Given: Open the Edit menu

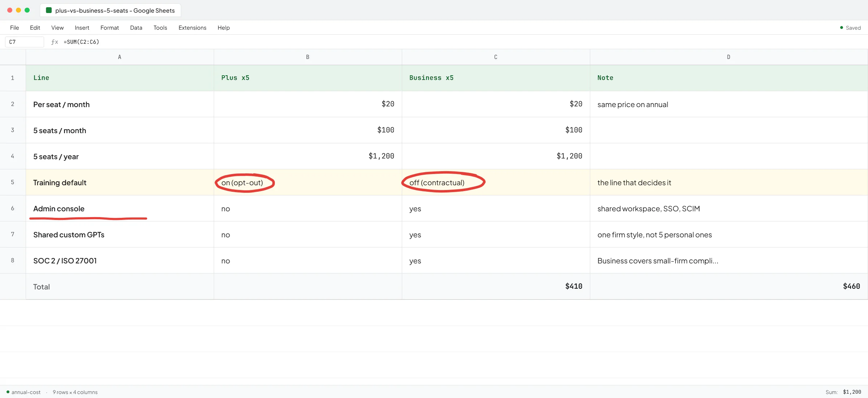Looking at the screenshot, I should pyautogui.click(x=35, y=28).
